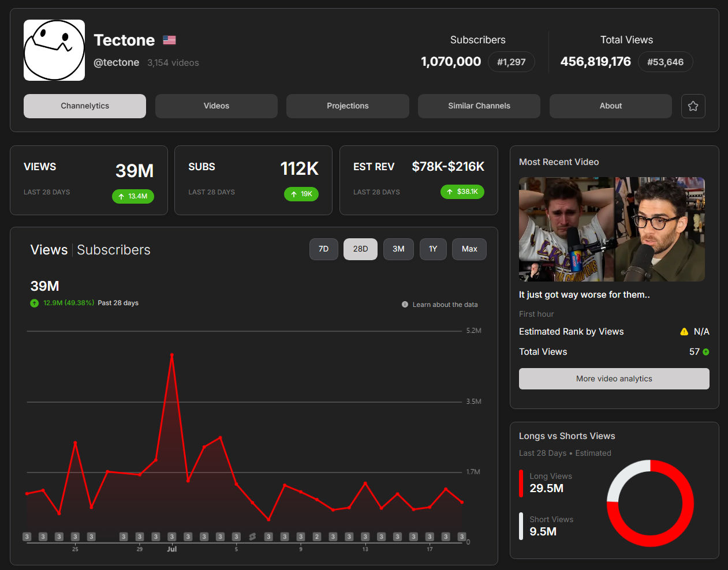728x570 pixels.
Task: Click the First hour label
Action: point(536,314)
